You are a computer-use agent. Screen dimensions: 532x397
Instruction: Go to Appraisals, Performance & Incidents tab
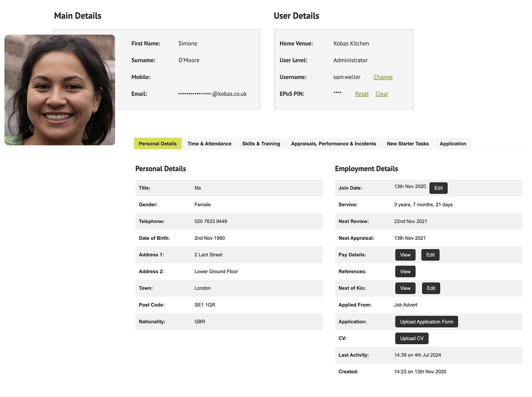pos(333,144)
